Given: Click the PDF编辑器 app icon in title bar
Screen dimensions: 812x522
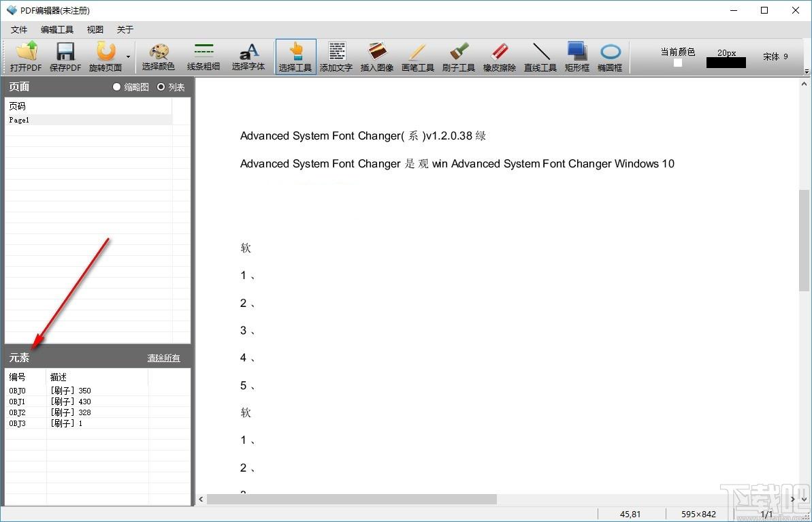Looking at the screenshot, I should 12,10.
